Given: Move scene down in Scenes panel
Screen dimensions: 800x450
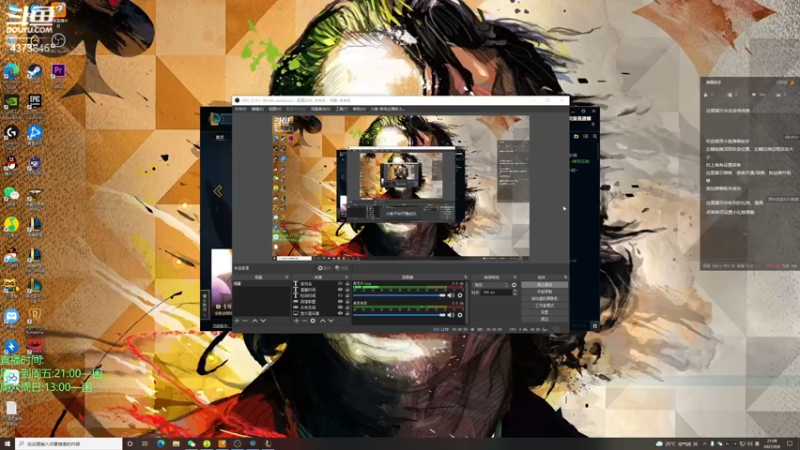Looking at the screenshot, I should click(x=263, y=321).
